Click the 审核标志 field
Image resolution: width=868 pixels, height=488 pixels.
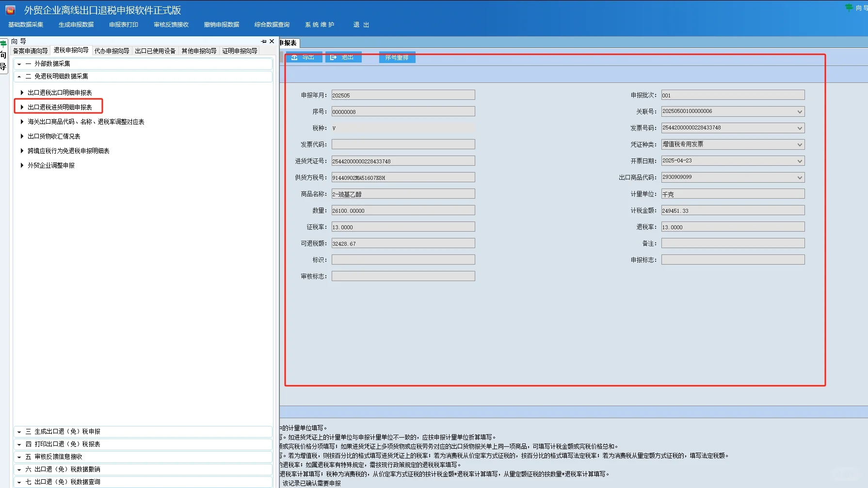tap(403, 276)
